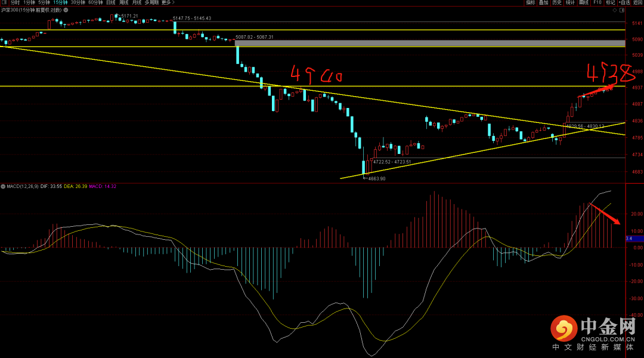
Task: Click the 4663.90 low price label
Action: [x=376, y=178]
